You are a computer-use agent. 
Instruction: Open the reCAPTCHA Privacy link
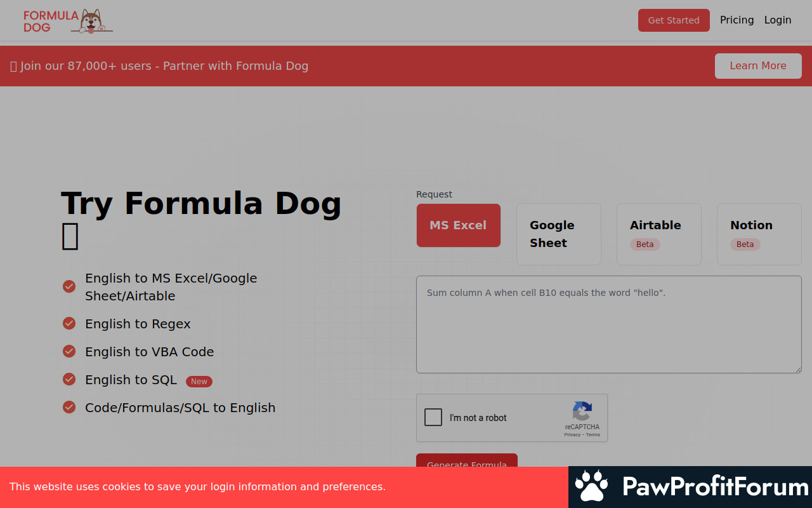click(572, 435)
